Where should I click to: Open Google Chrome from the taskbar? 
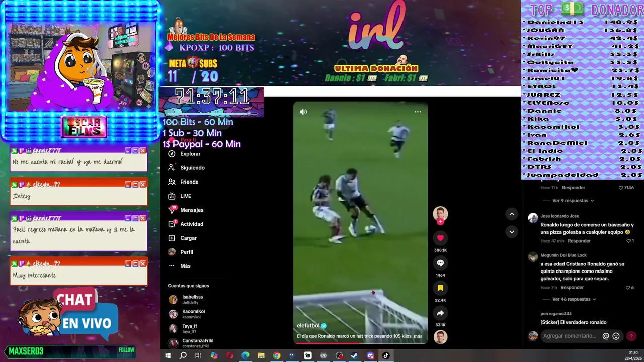click(x=277, y=355)
